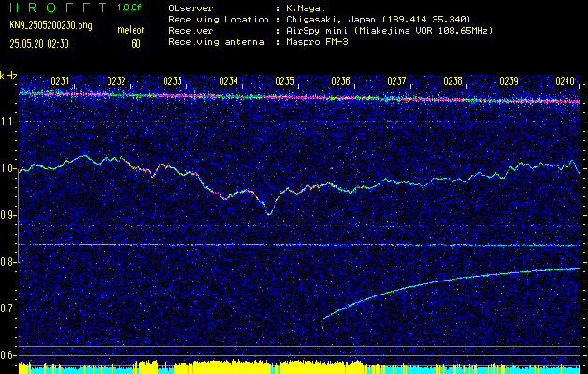Click the start of the rising curved echo trace
This screenshot has width=588, height=374.
pyautogui.click(x=323, y=320)
